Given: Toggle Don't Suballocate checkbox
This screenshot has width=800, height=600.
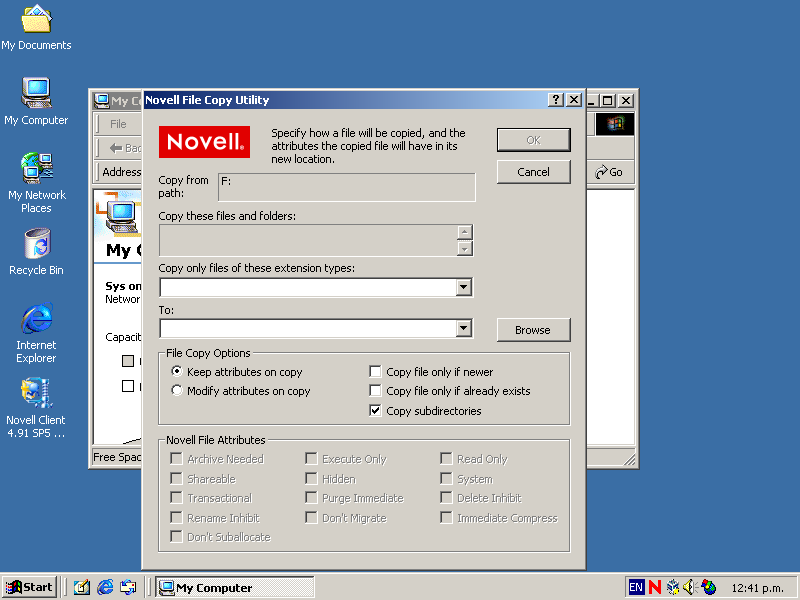Looking at the screenshot, I should [176, 536].
